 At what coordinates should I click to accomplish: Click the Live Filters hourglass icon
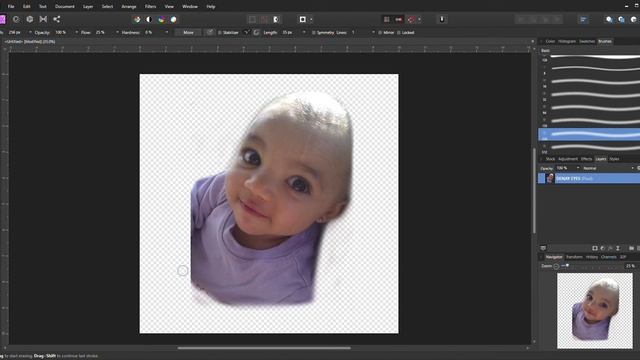[x=618, y=248]
